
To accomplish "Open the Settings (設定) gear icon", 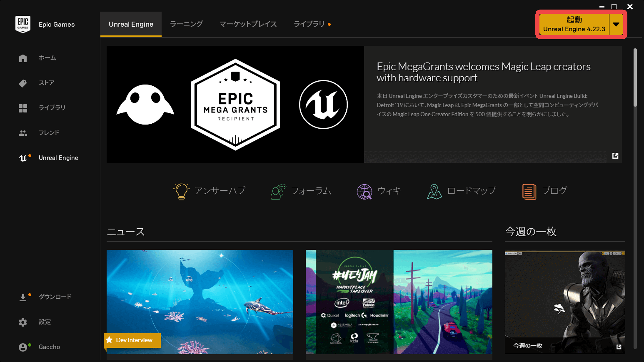I will click(x=23, y=322).
